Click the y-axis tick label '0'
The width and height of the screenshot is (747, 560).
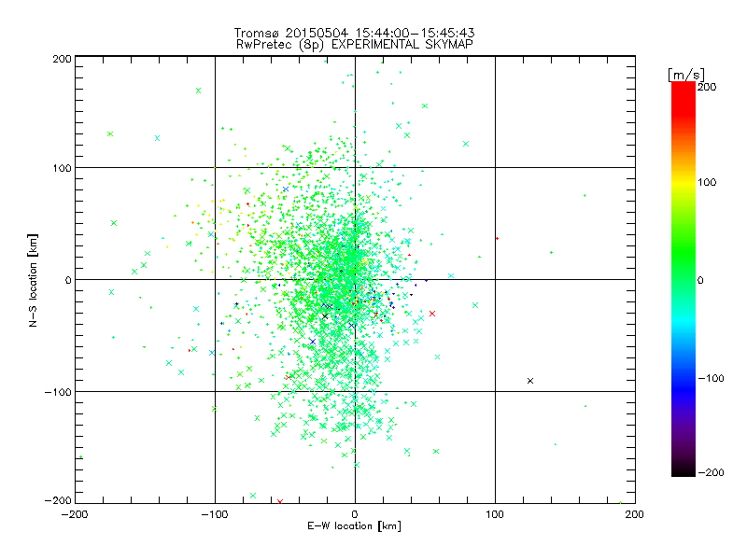coord(68,280)
